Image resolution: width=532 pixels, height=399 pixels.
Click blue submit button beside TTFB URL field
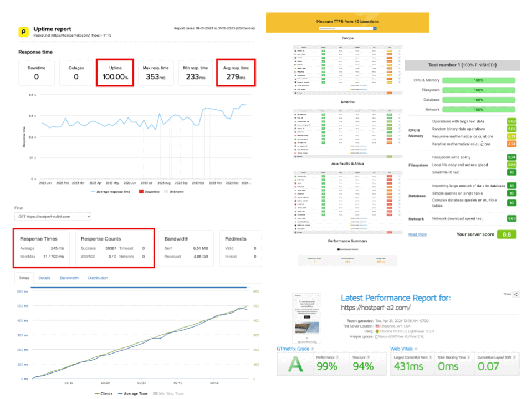pyautogui.click(x=375, y=28)
